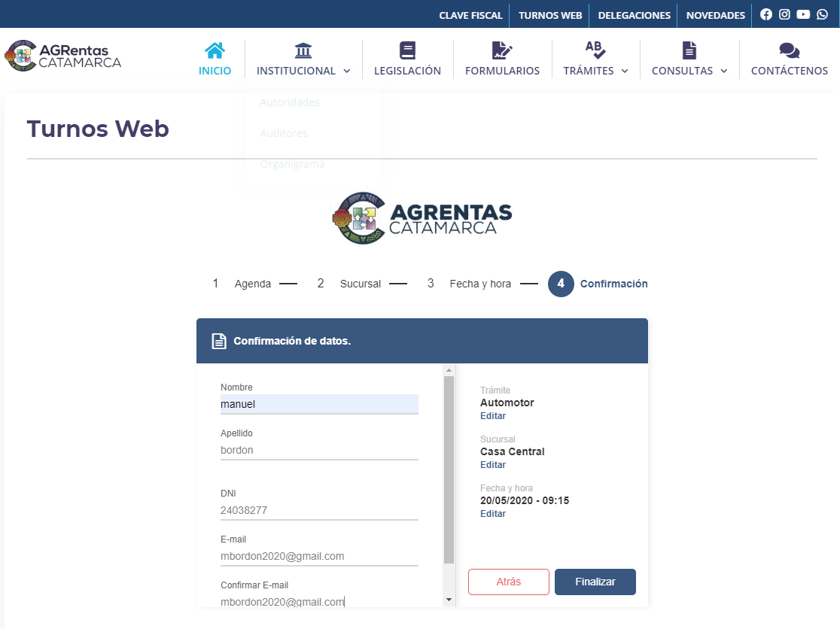Go to step 1 Agenda
The image size is (840, 629).
[x=242, y=284]
